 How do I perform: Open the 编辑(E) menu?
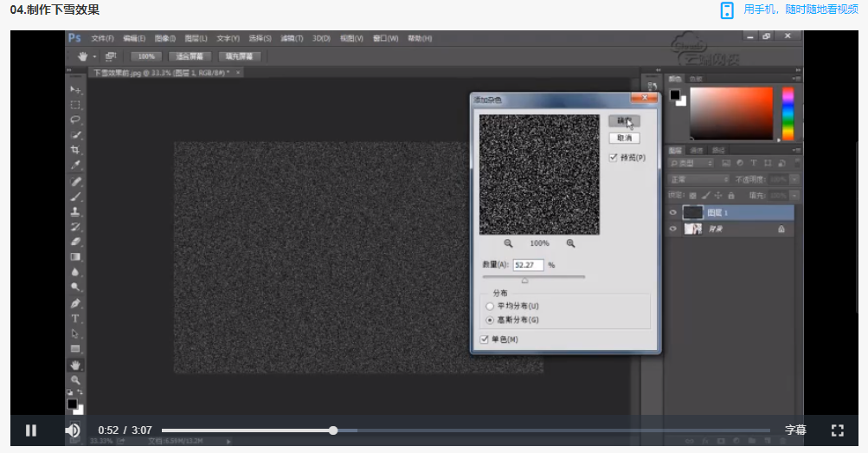coord(134,38)
